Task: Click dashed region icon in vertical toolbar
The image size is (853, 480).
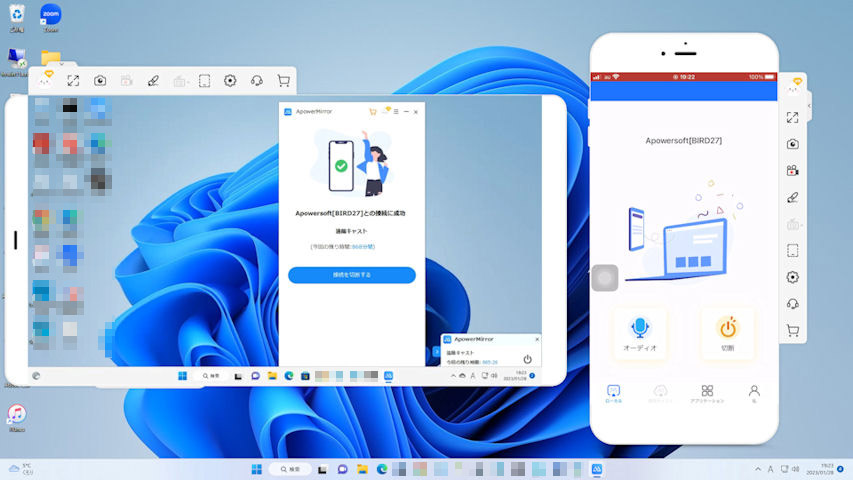Action: (793, 250)
